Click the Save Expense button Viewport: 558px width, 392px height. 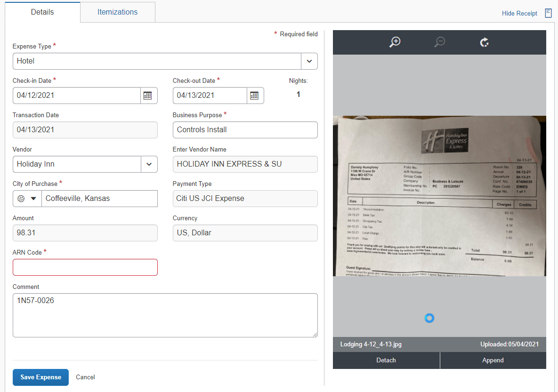coord(40,377)
